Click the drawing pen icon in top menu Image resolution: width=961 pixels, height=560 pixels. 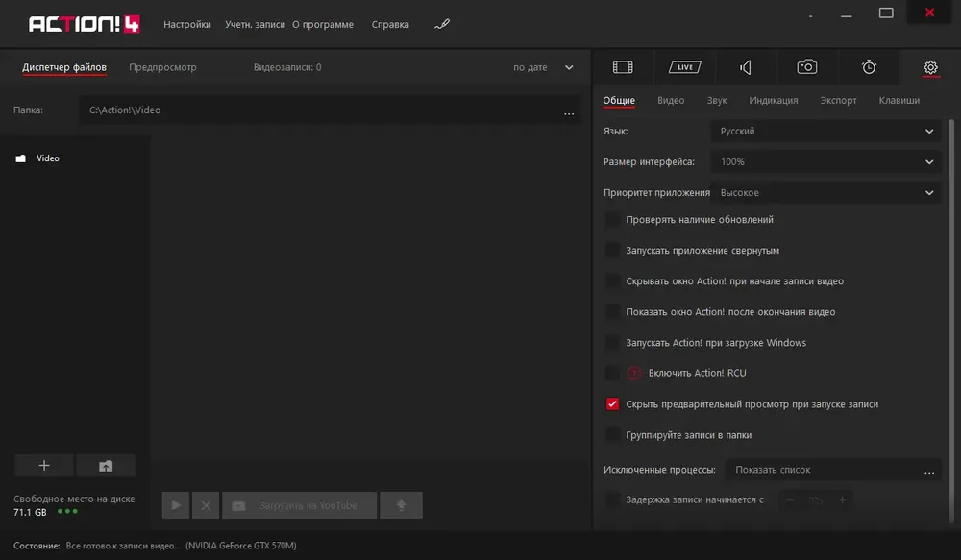click(x=442, y=25)
